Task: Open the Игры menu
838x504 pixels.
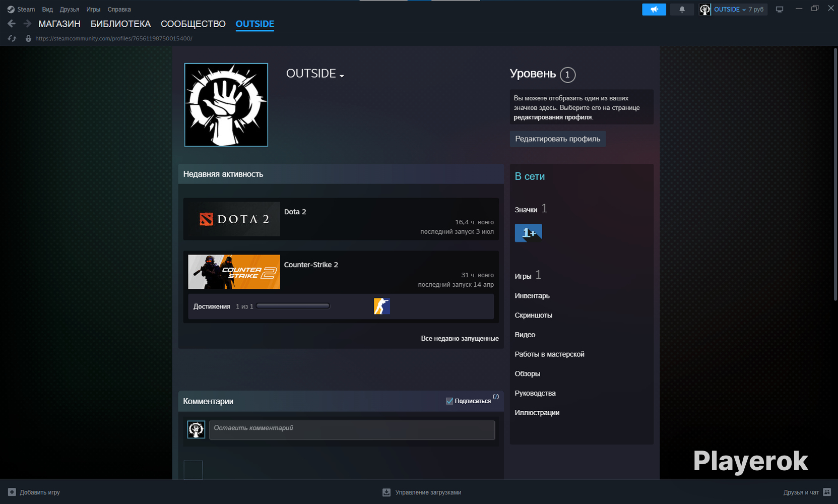Action: pos(93,10)
